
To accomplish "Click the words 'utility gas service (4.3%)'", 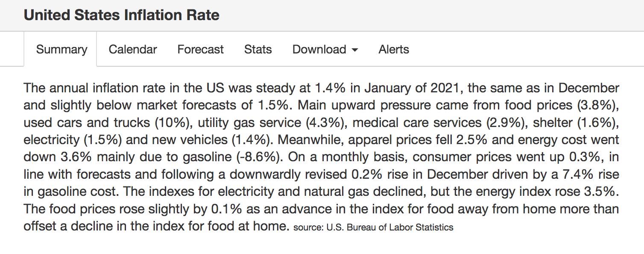I will (272, 123).
